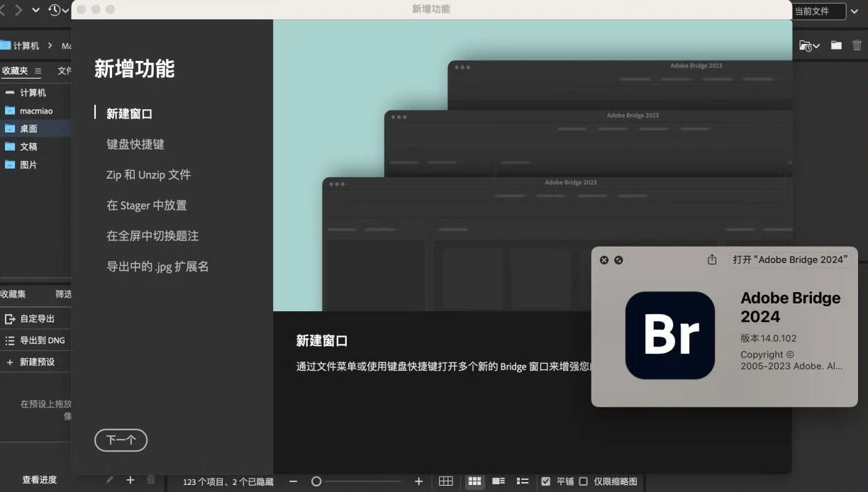This screenshot has width=868, height=492.
Task: Switch to thumbnails view icon
Action: coord(474,481)
